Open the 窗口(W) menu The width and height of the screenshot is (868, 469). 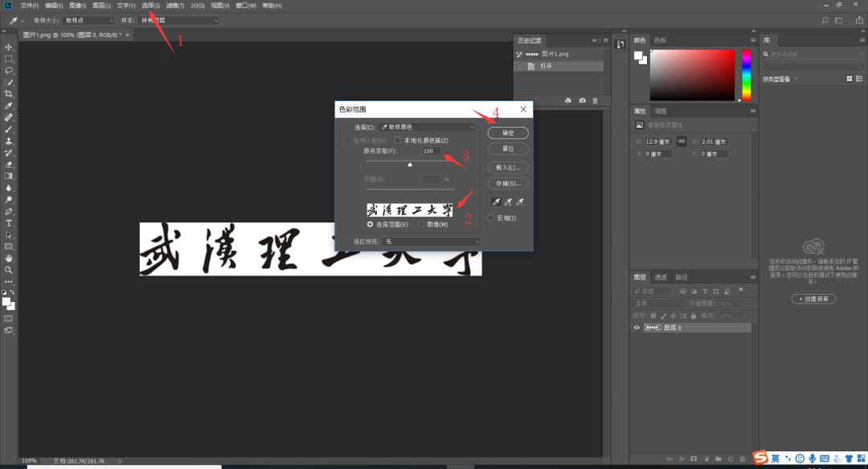246,6
